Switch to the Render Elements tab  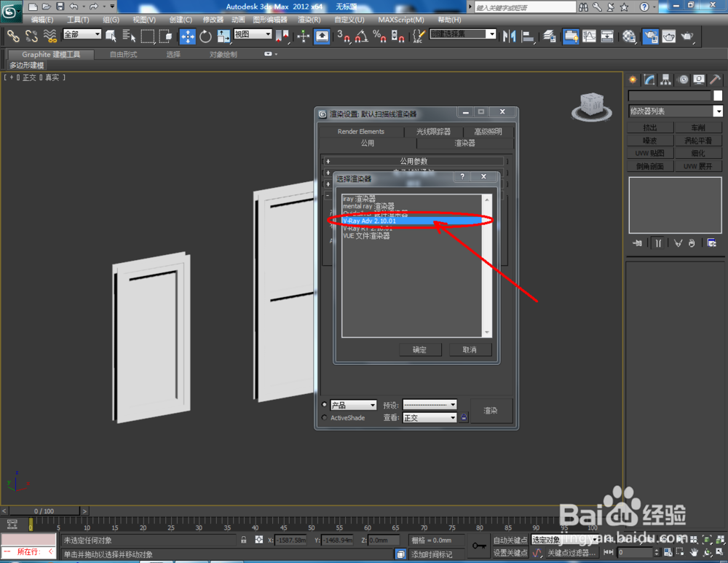(x=361, y=131)
